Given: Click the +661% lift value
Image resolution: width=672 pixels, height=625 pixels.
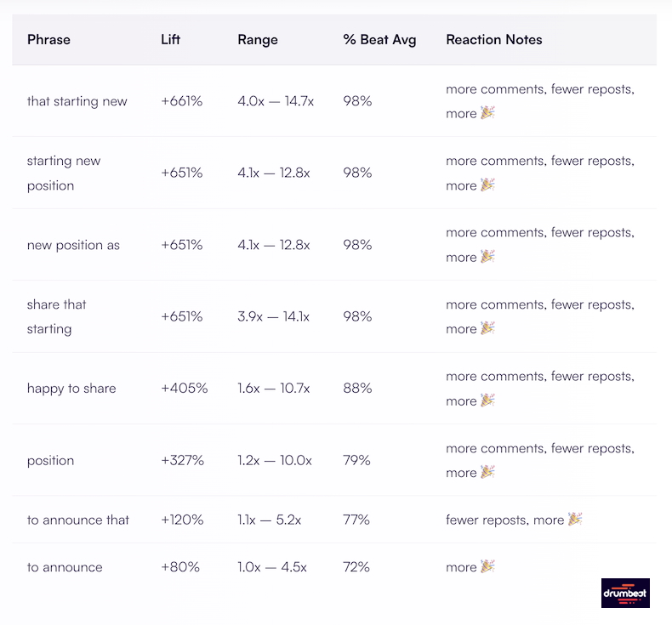Looking at the screenshot, I should tap(182, 101).
